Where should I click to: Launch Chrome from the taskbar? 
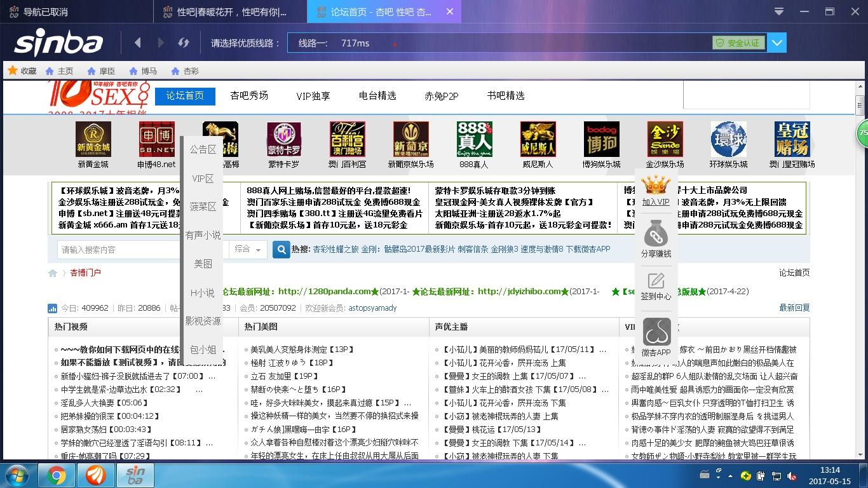pyautogui.click(x=57, y=475)
